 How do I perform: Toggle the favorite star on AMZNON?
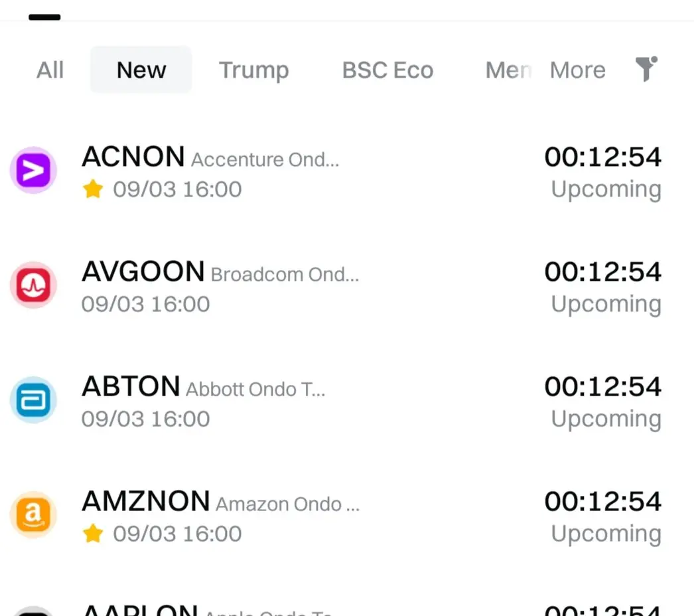coord(93,533)
